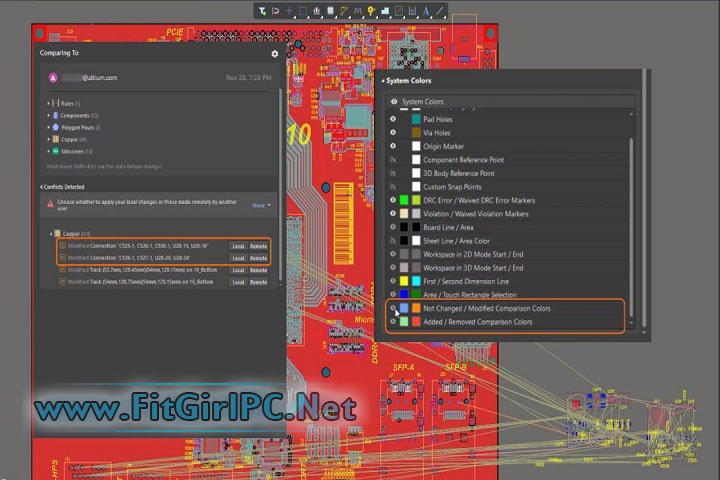Show the Component Reference Point layer

click(x=393, y=160)
